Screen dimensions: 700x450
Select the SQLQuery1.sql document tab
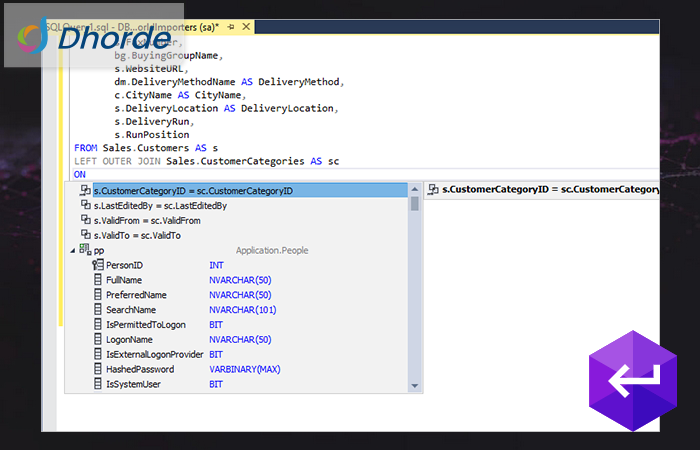point(150,26)
